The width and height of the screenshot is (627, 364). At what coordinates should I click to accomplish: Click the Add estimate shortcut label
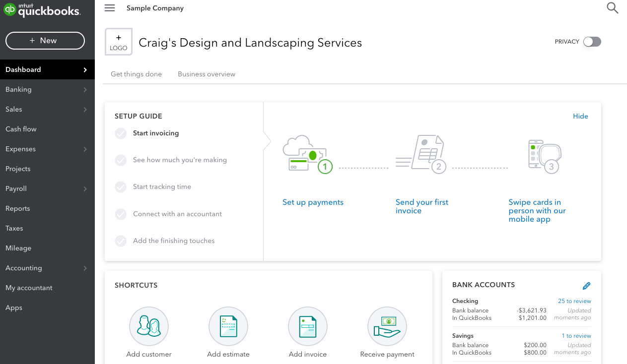click(228, 355)
